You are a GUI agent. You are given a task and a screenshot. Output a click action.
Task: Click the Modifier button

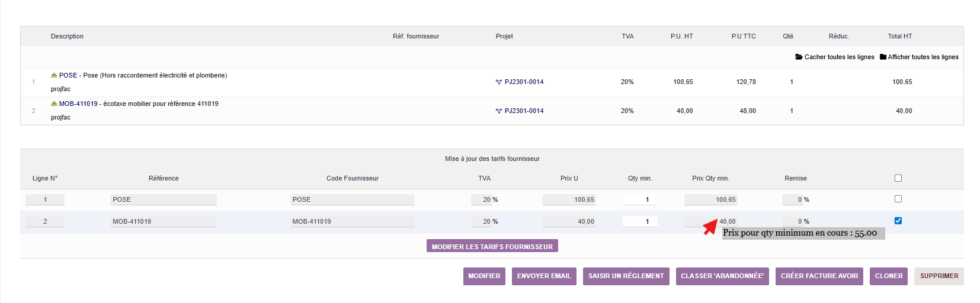[484, 276]
